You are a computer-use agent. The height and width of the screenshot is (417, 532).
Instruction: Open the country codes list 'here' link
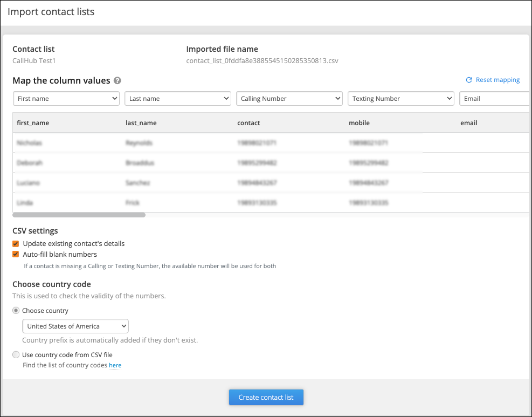pos(115,365)
